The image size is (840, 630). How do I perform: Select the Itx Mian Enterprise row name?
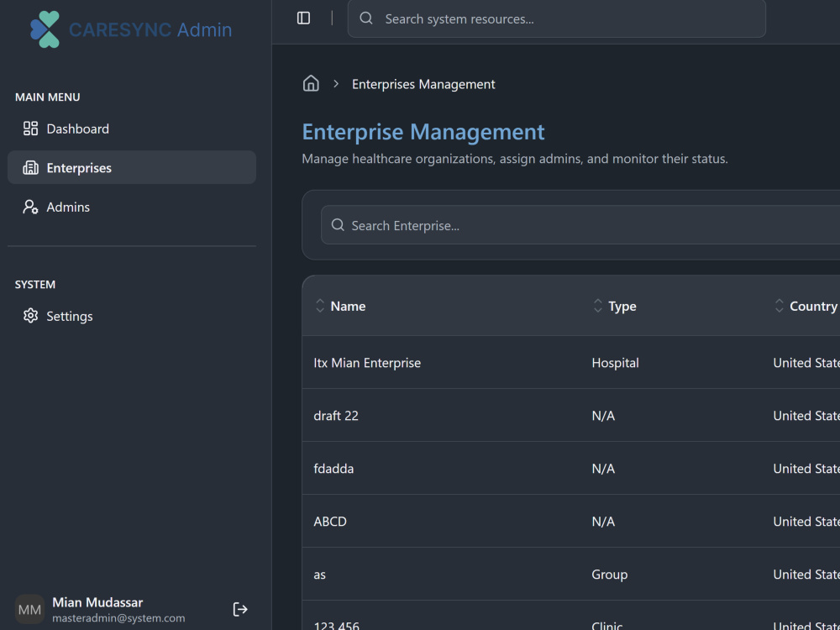(367, 363)
